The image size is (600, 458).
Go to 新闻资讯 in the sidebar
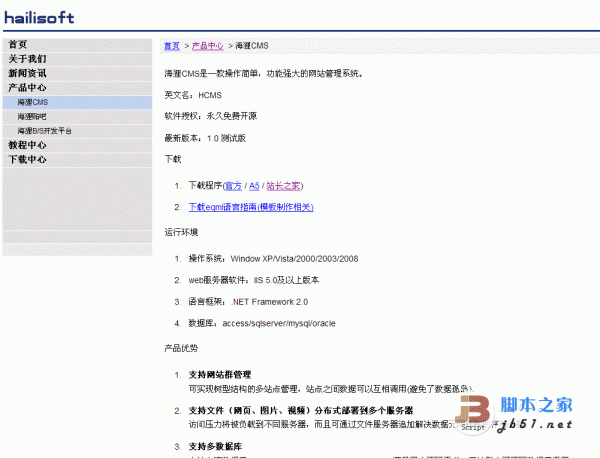coord(77,73)
